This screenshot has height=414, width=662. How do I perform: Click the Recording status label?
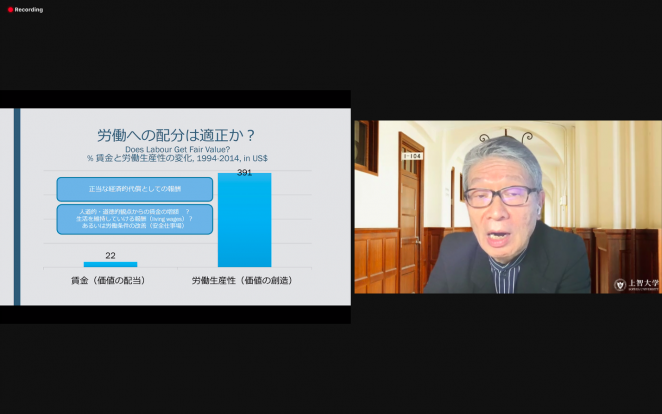pyautogui.click(x=29, y=9)
